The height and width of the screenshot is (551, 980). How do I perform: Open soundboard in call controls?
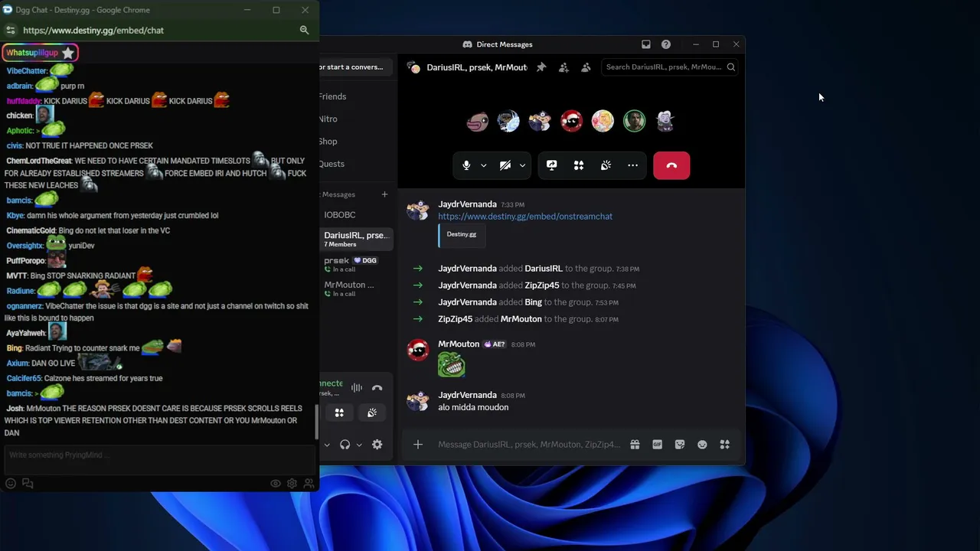point(606,165)
